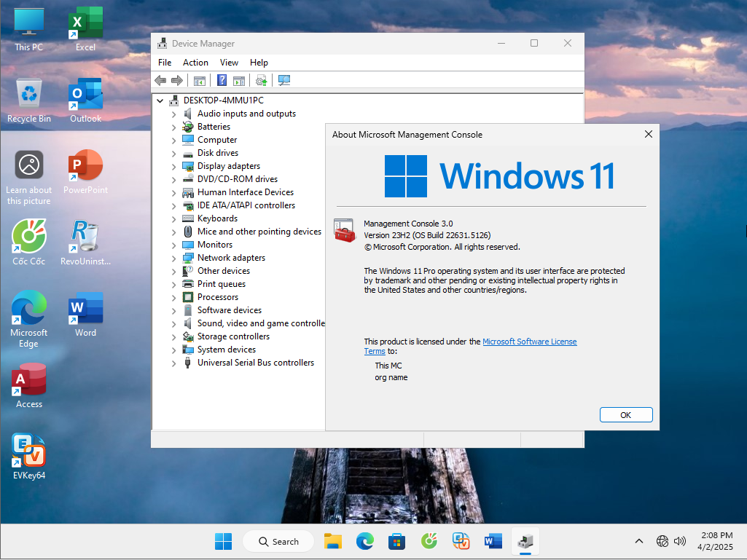Select the Other devices item

[224, 270]
